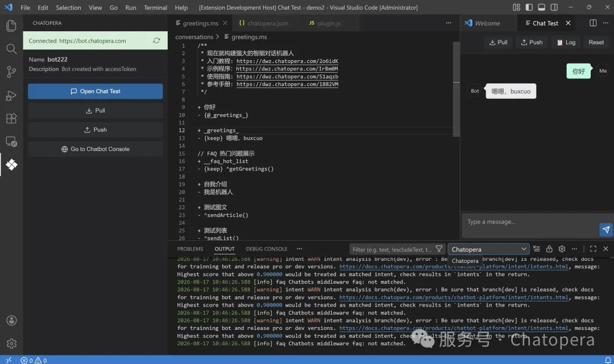Open errors and warnings count in status bar
The height and width of the screenshot is (364, 614).
34,361
